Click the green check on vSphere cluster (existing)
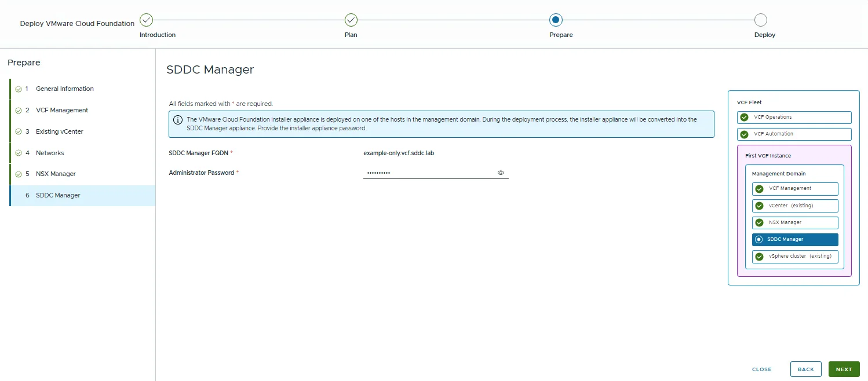868x381 pixels. coord(759,257)
